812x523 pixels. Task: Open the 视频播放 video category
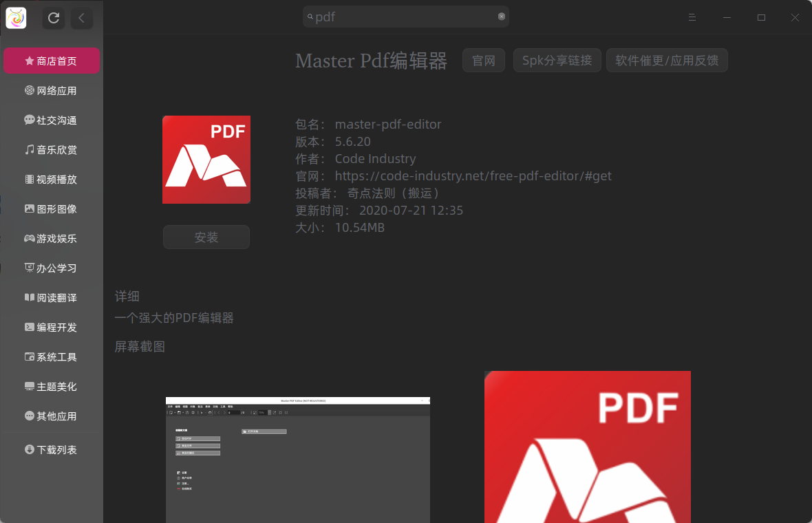[52, 179]
